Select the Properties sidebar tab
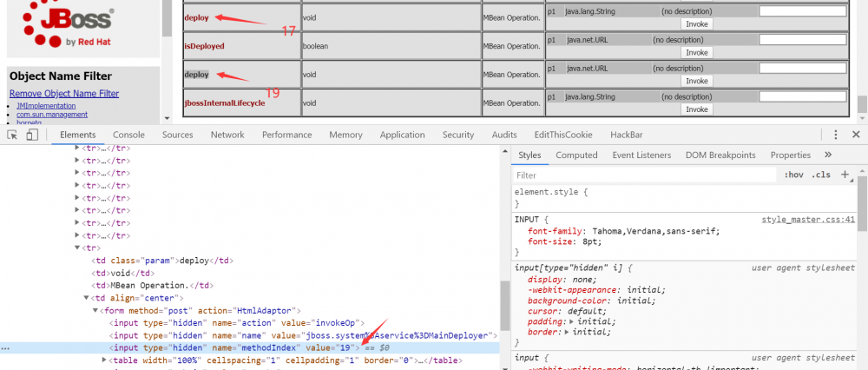This screenshot has height=370, width=868. 791,155
